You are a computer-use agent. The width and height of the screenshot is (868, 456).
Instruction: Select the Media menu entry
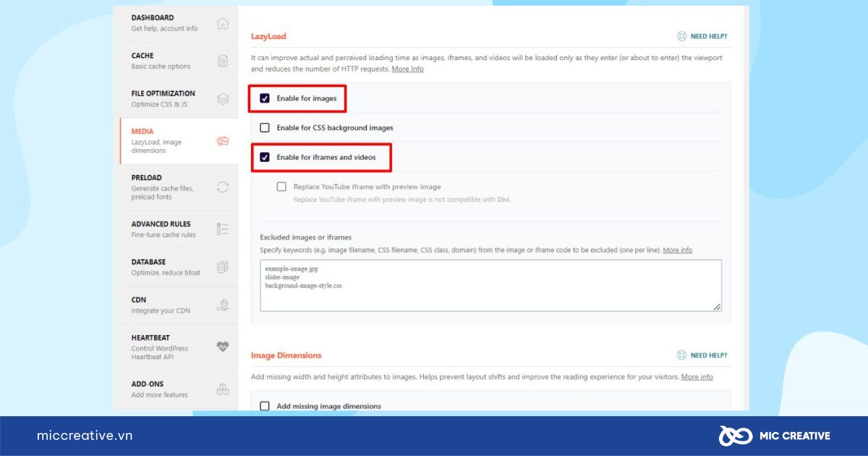(x=179, y=140)
